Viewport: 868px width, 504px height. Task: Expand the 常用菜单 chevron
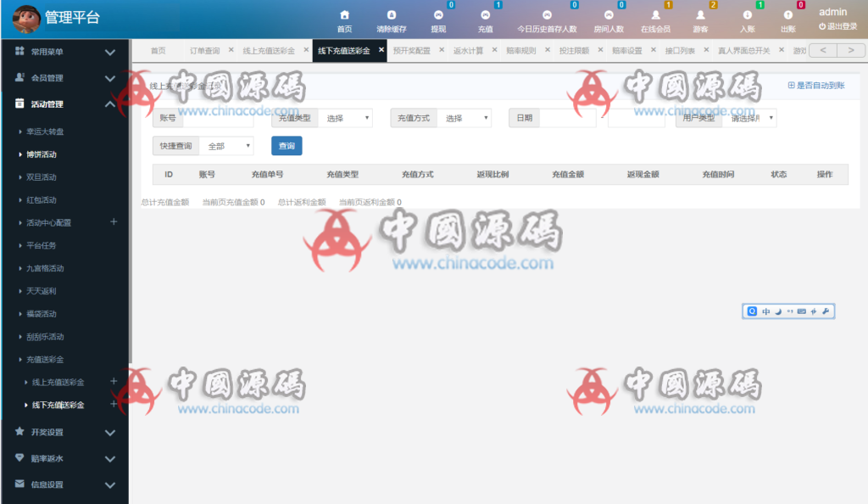[109, 52]
